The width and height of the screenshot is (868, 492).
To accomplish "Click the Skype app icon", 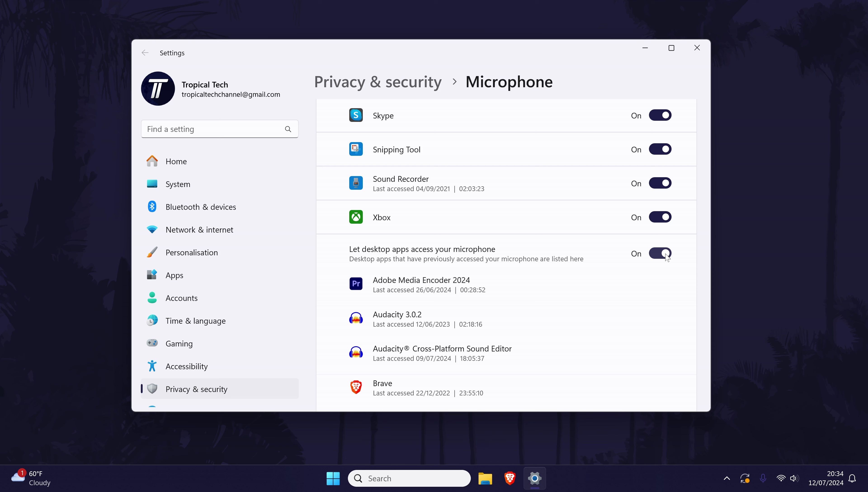I will 356,115.
